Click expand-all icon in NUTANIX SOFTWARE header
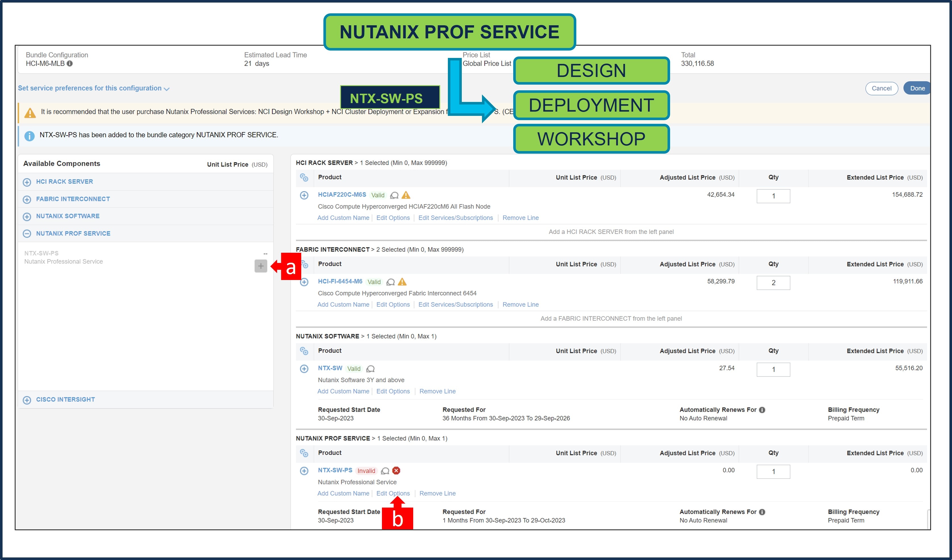 304,351
